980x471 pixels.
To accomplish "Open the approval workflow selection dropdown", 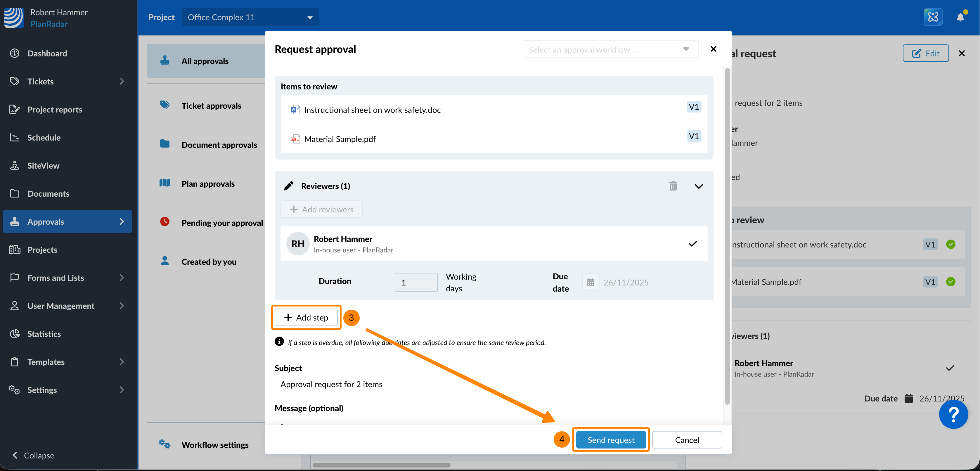I will 611,49.
